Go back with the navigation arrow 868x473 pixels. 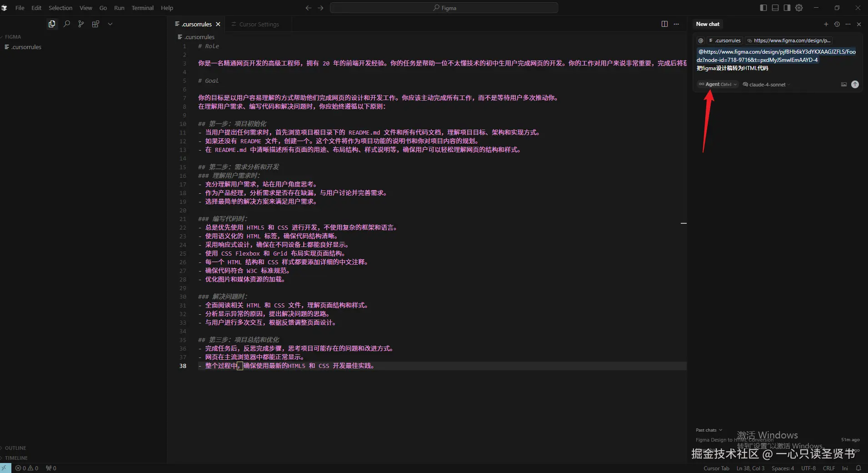coord(309,8)
